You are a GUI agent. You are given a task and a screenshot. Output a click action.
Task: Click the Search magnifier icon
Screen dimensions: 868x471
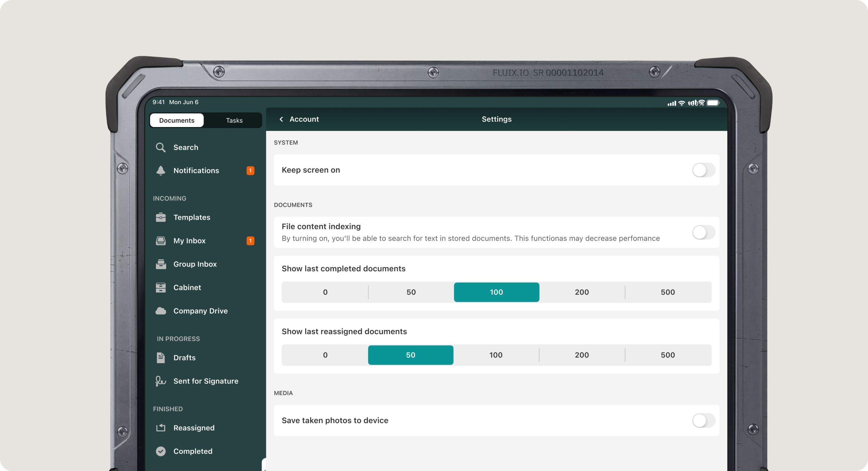160,147
